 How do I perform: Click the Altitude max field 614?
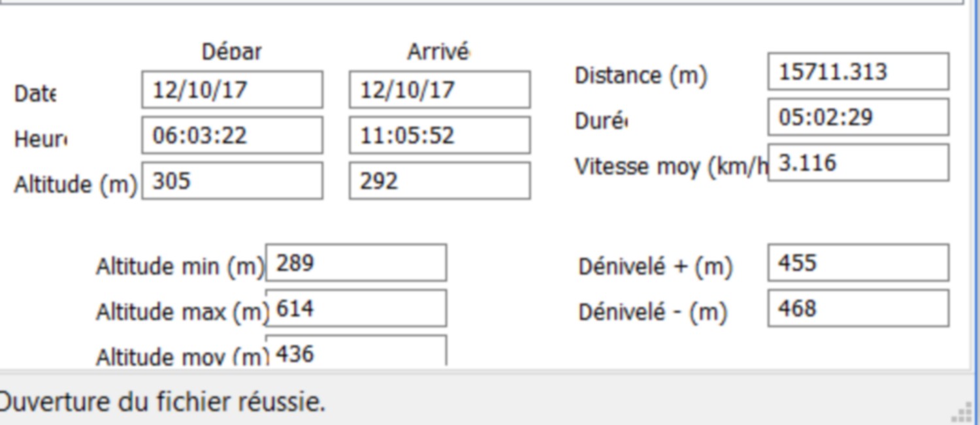click(356, 308)
